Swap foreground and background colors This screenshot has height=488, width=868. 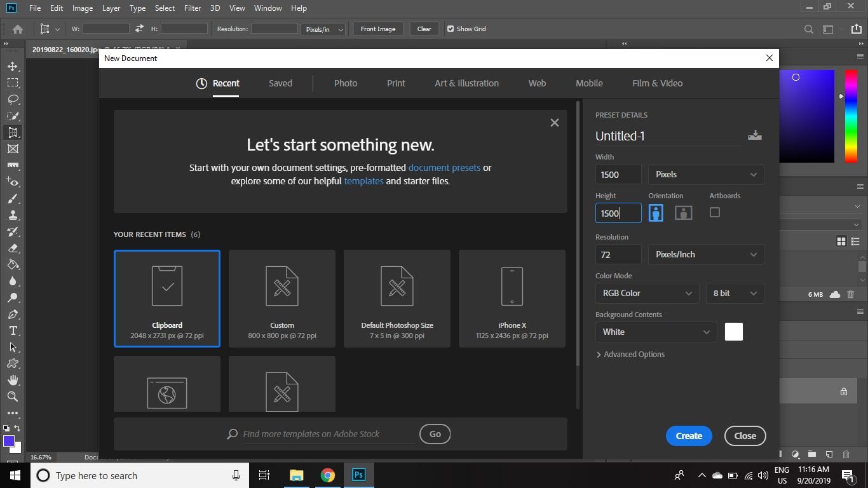pyautogui.click(x=17, y=428)
